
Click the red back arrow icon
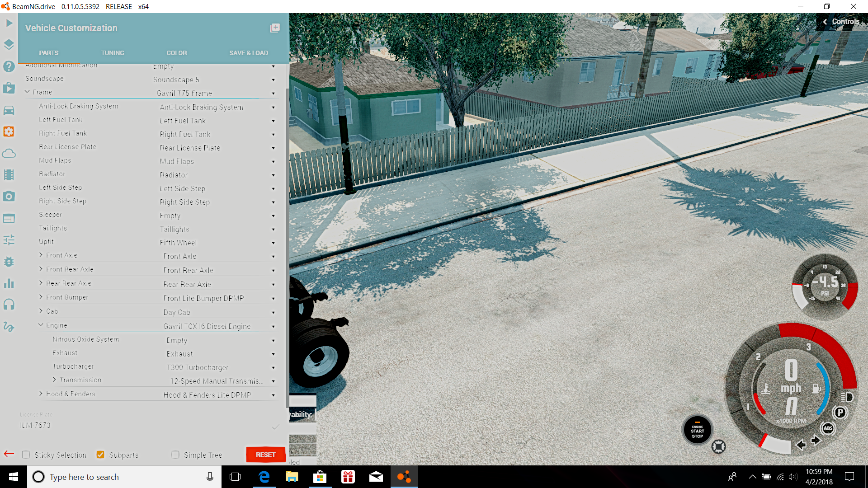coord(9,454)
